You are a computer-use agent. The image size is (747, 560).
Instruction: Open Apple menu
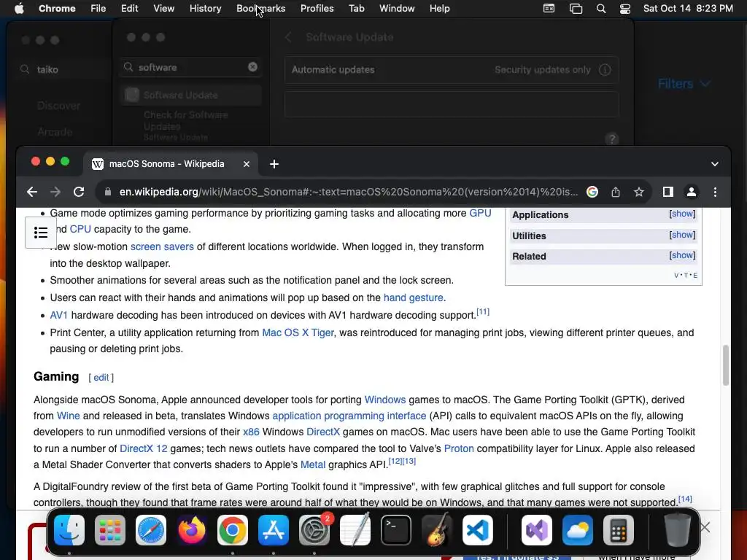point(19,9)
